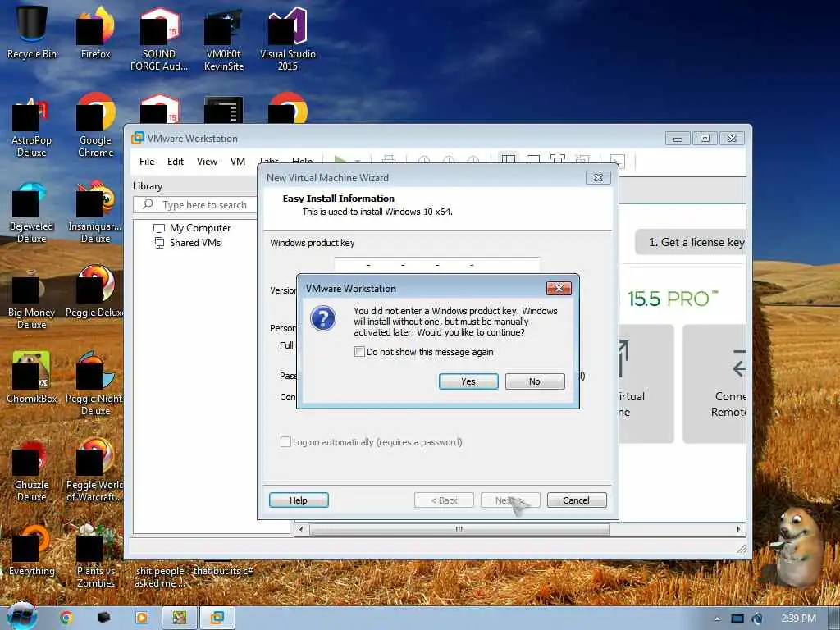
Task: Select the Peggle Nights Deluxe desktop icon
Action: click(94, 384)
